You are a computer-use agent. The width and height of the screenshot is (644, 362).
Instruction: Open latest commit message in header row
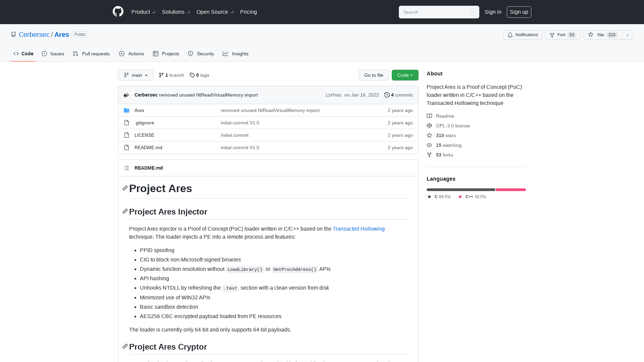pos(208,95)
